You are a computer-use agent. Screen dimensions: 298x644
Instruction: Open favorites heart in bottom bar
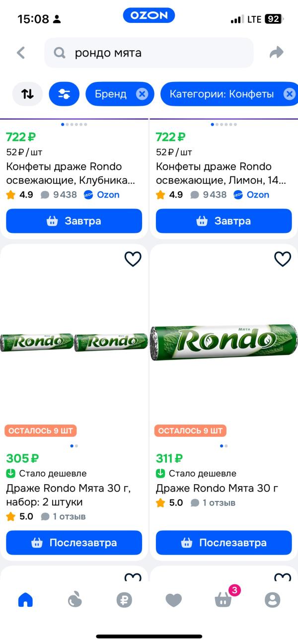click(173, 600)
